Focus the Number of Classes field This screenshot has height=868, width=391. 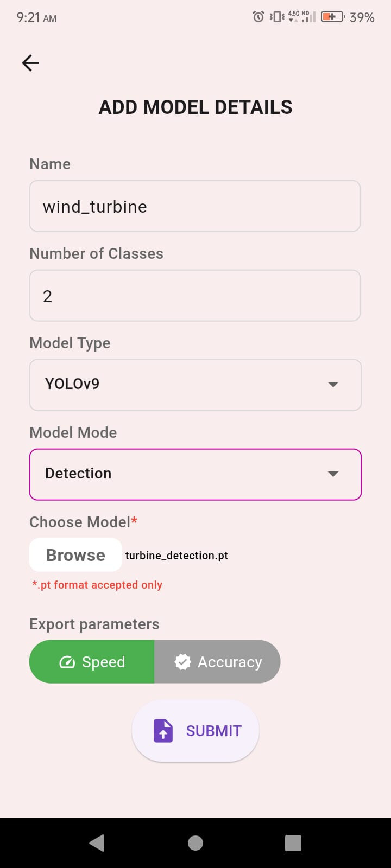point(195,296)
